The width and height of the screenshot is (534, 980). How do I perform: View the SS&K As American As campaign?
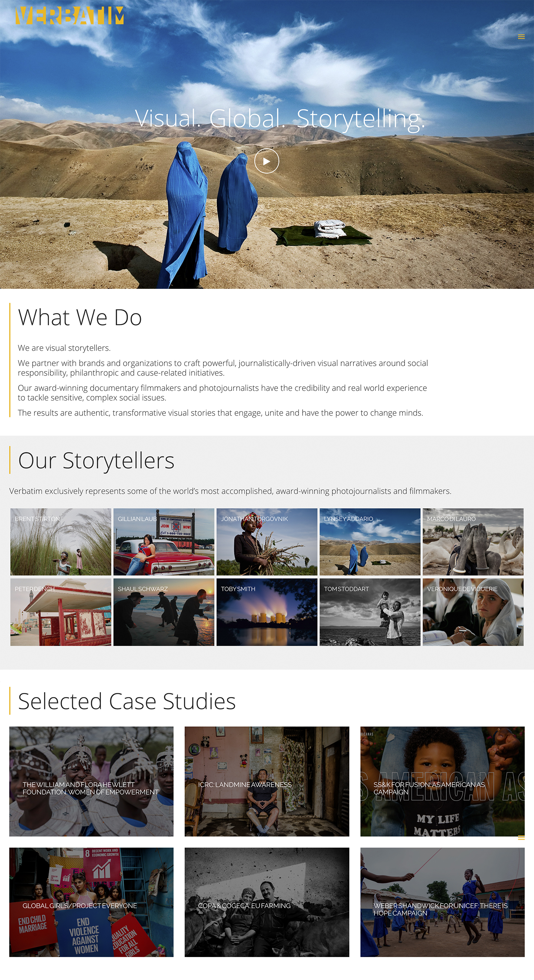pyautogui.click(x=442, y=781)
